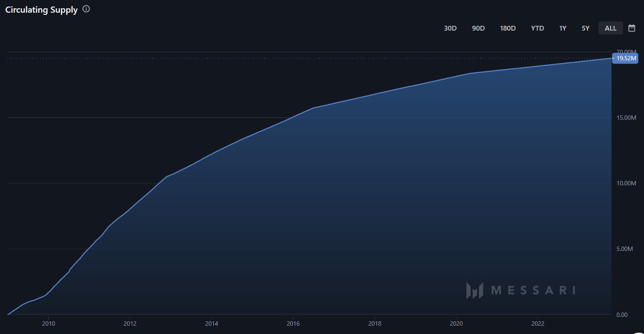This screenshot has width=644, height=334.
Task: Click the 5.00M axis label
Action: pyautogui.click(x=625, y=248)
